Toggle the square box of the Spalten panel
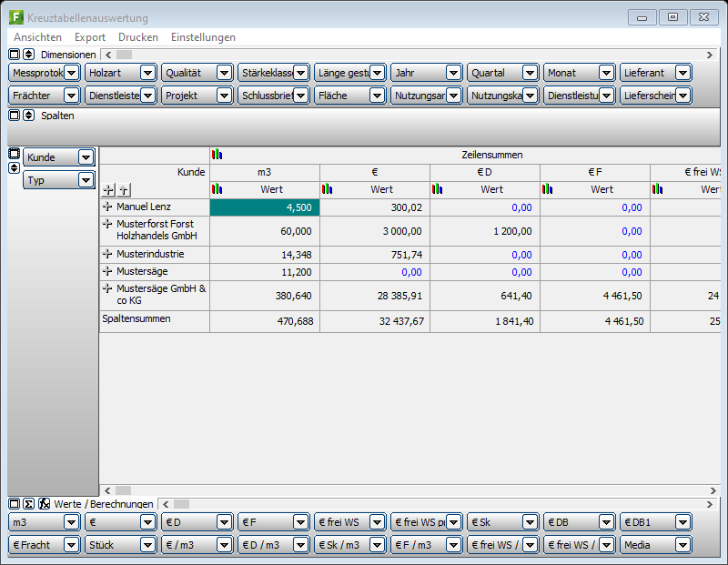 (15, 116)
